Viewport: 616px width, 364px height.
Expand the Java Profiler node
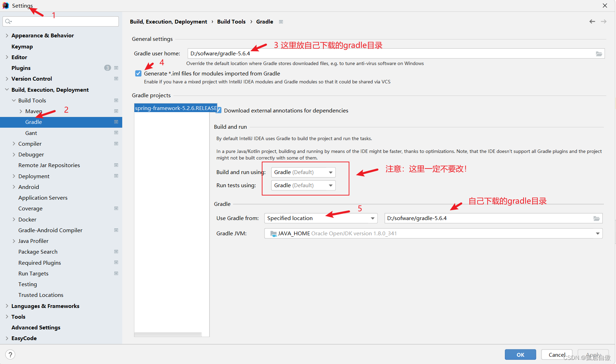(x=14, y=241)
